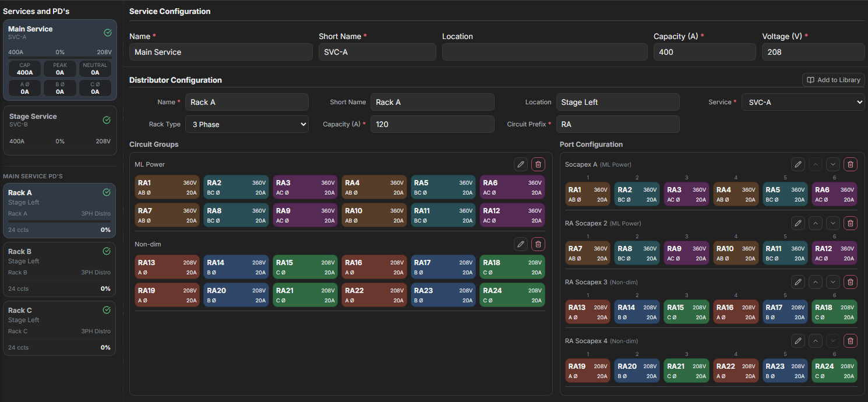Select the Main Service card
This screenshot has width=868, height=402.
pos(60,60)
